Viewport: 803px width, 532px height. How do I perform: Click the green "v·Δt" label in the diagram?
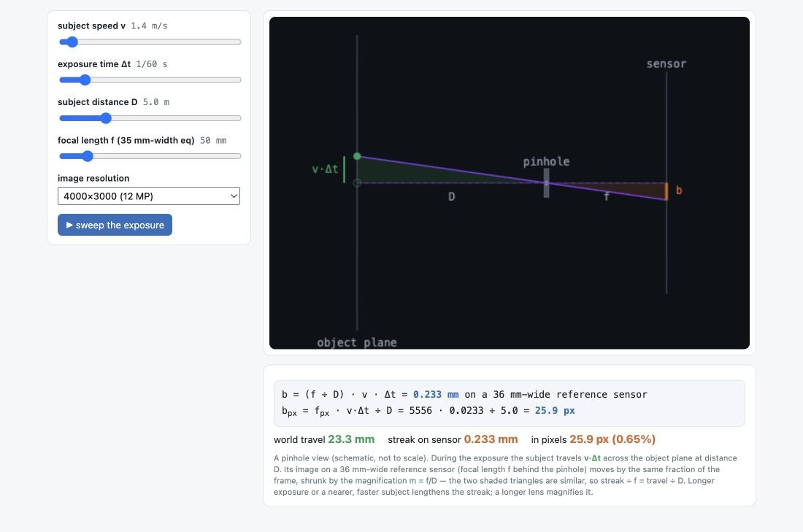[x=325, y=169]
